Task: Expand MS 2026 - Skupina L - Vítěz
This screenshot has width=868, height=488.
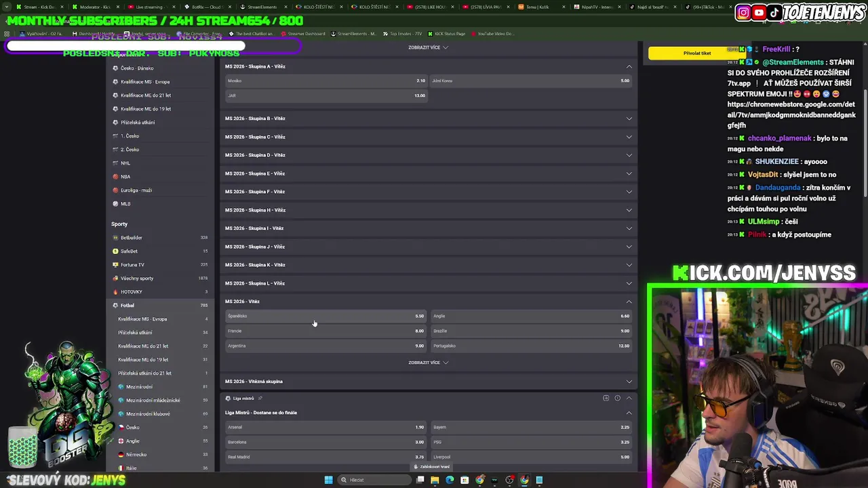Action: [x=629, y=283]
